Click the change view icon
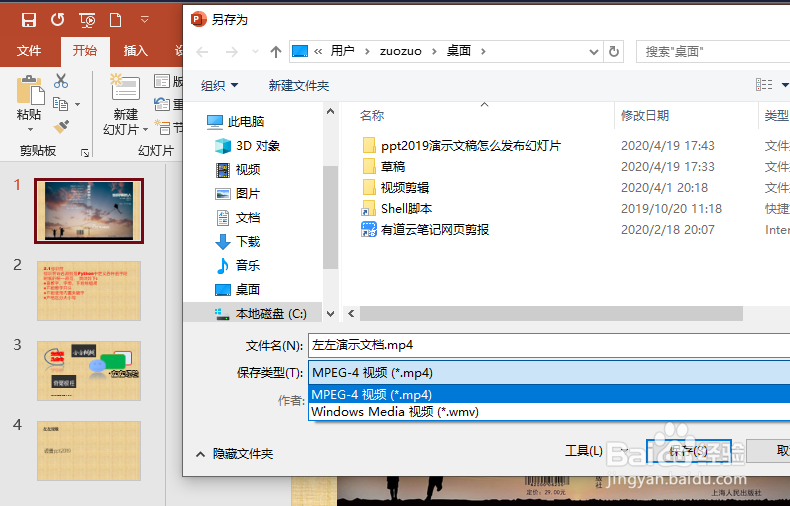The height and width of the screenshot is (506, 790). click(764, 85)
